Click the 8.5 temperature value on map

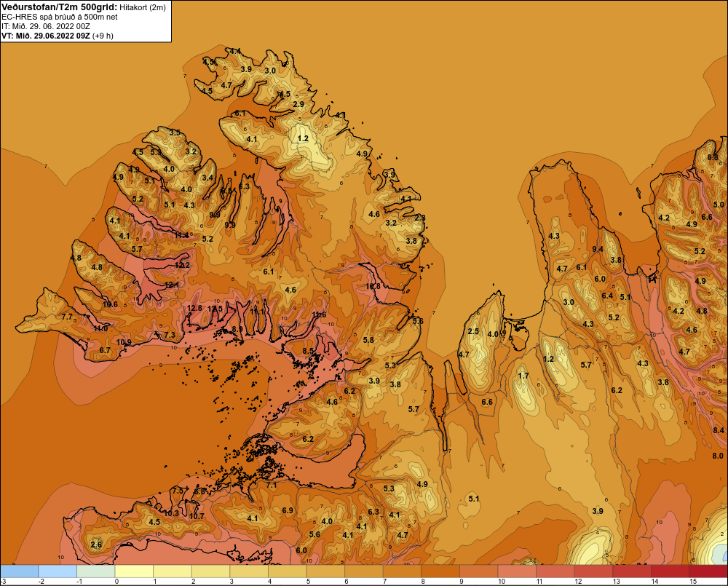308,351
